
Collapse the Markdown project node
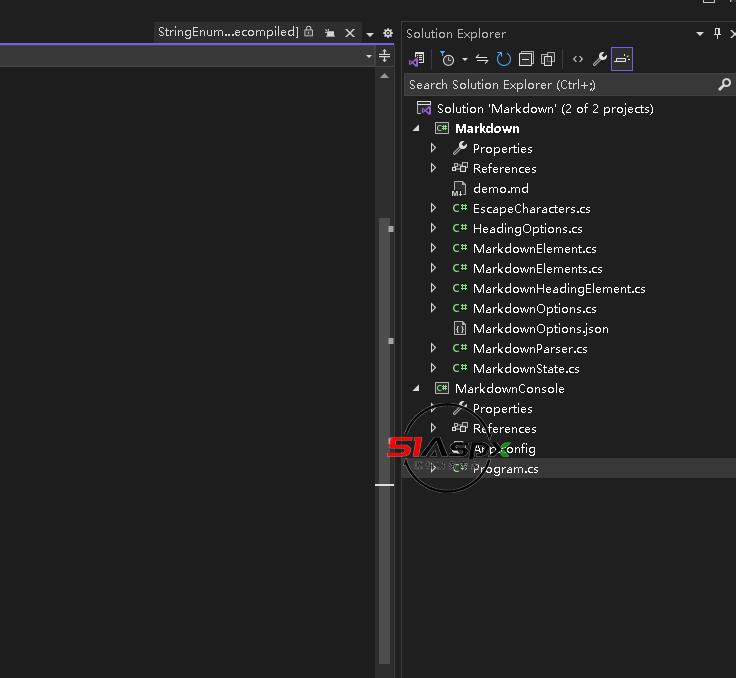[x=416, y=128]
